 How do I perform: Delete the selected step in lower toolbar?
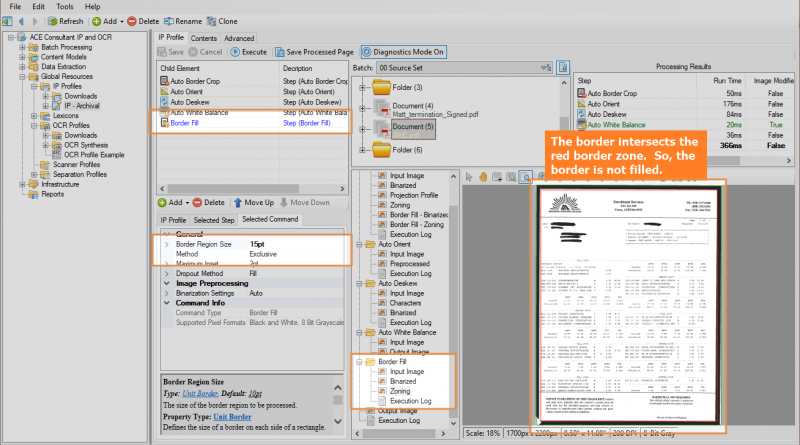click(x=208, y=202)
